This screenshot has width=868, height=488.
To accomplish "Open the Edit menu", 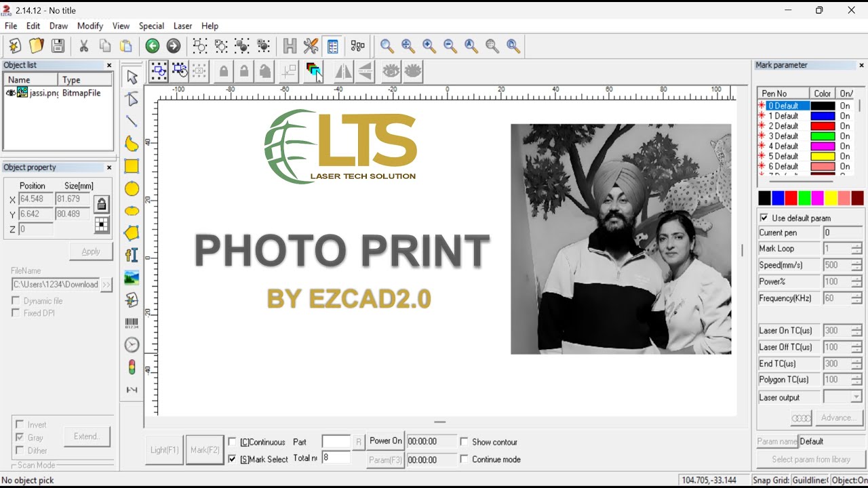I will (x=33, y=26).
